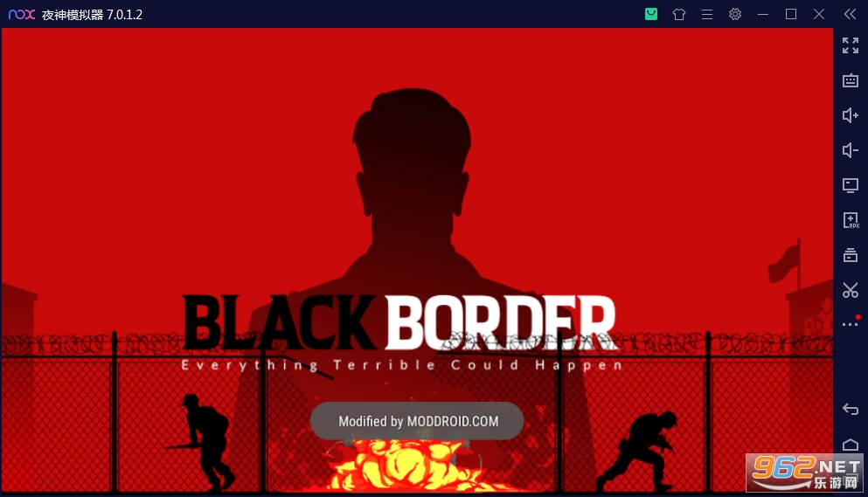Screen dimensions: 868x497
Task: Close the Nox emulator window
Action: pos(819,14)
